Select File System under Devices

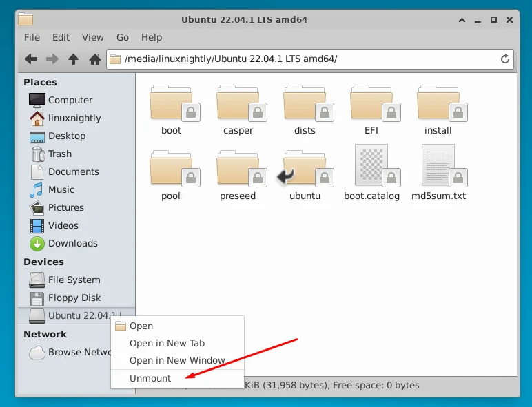pyautogui.click(x=76, y=280)
